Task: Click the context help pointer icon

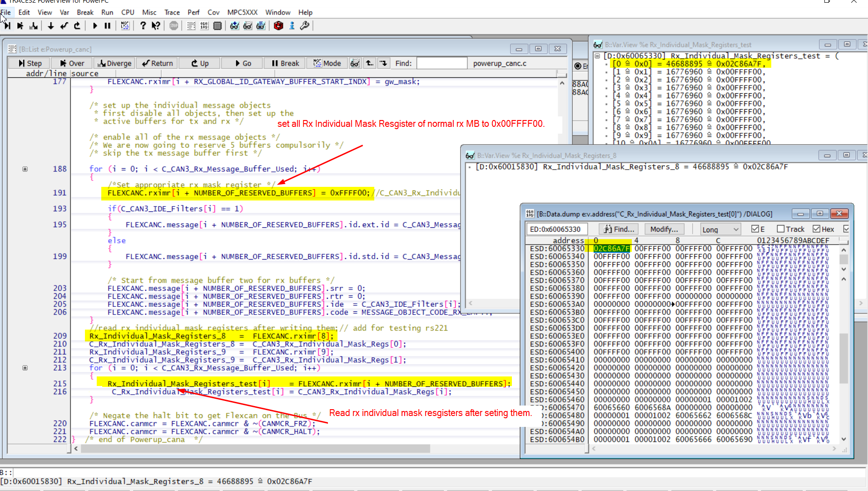Action: click(x=156, y=26)
